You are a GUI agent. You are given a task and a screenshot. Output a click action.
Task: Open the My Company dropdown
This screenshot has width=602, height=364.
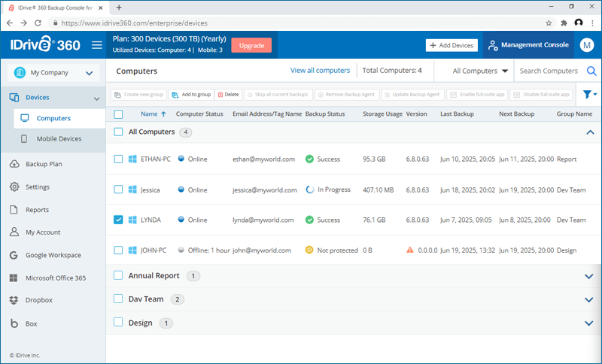(x=53, y=73)
